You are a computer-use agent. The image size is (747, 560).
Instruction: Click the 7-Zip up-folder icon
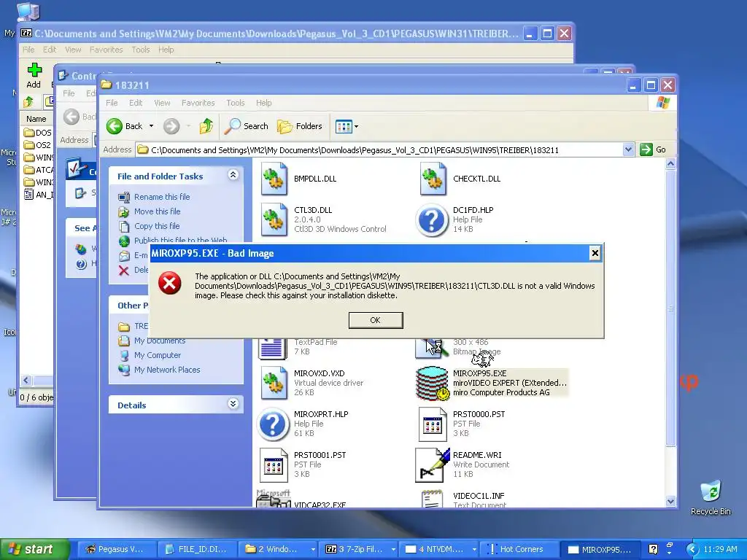[28, 101]
